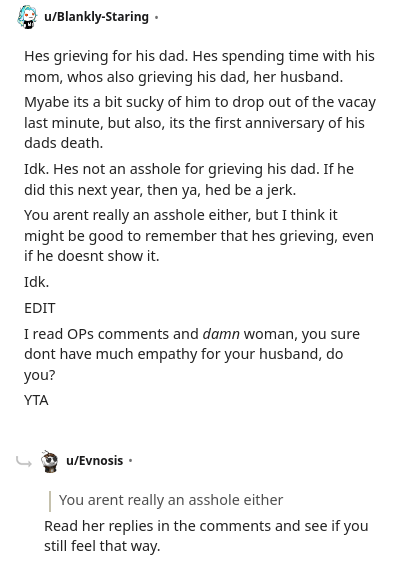The width and height of the screenshot is (400, 582).
Task: Open the Blankly-Staring avatar icon
Action: (x=27, y=17)
